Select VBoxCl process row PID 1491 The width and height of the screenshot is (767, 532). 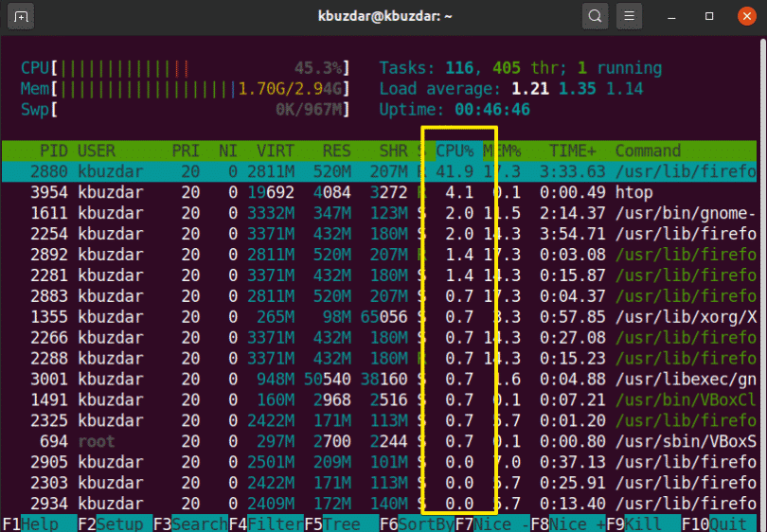click(379, 400)
